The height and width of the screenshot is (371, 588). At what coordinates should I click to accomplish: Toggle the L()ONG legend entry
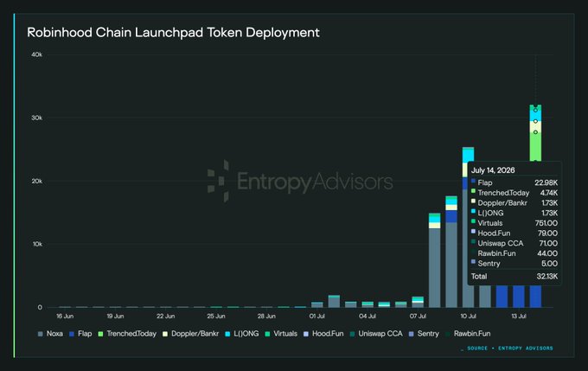[x=242, y=334]
